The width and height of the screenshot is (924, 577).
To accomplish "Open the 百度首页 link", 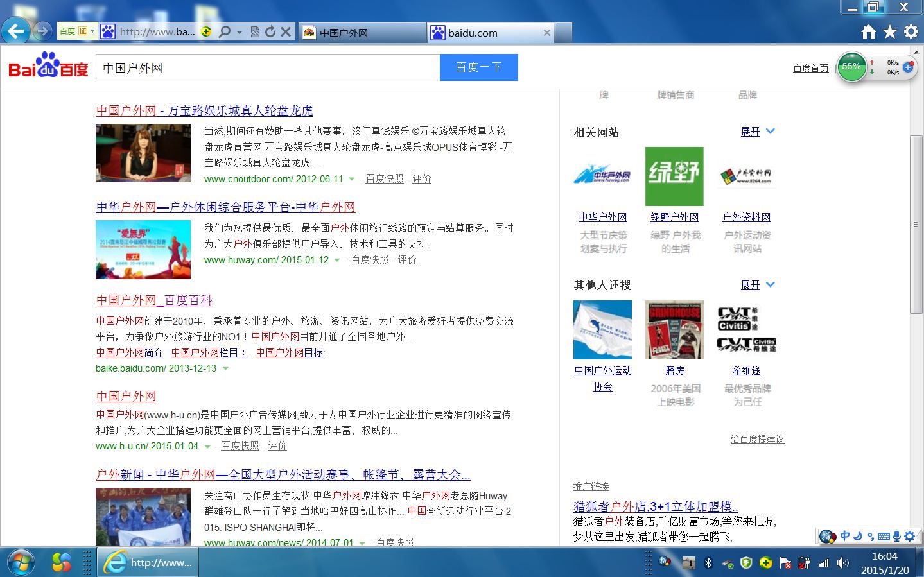I will (810, 67).
